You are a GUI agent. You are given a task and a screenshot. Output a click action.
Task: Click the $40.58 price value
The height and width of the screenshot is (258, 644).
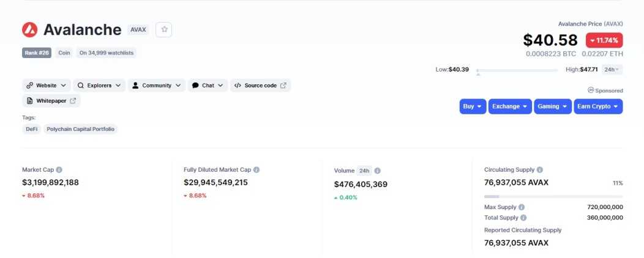550,40
